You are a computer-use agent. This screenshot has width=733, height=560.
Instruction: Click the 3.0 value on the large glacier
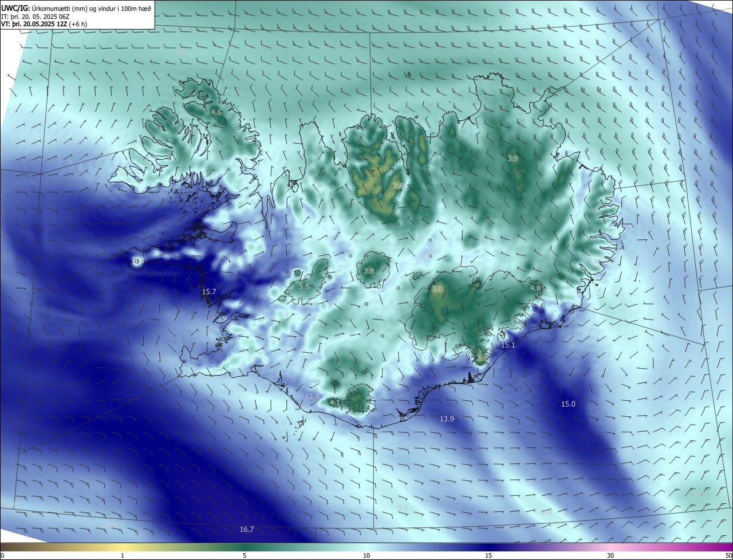437,289
